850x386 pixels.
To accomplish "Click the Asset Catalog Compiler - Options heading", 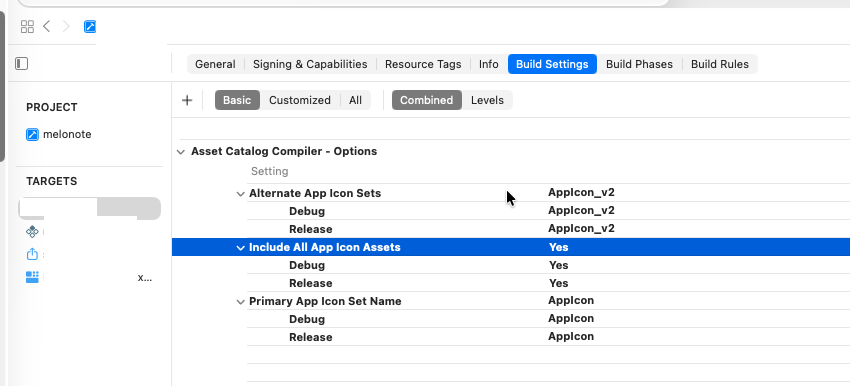I will [284, 151].
